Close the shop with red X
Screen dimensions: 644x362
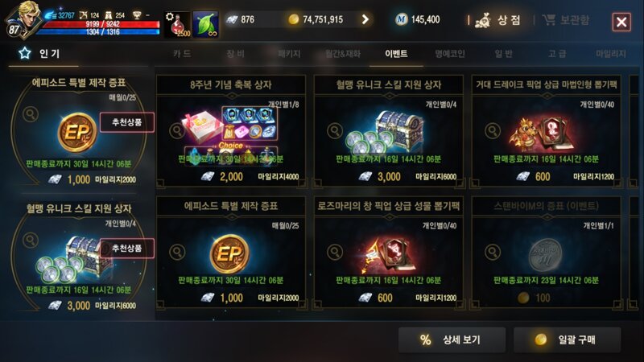(621, 22)
